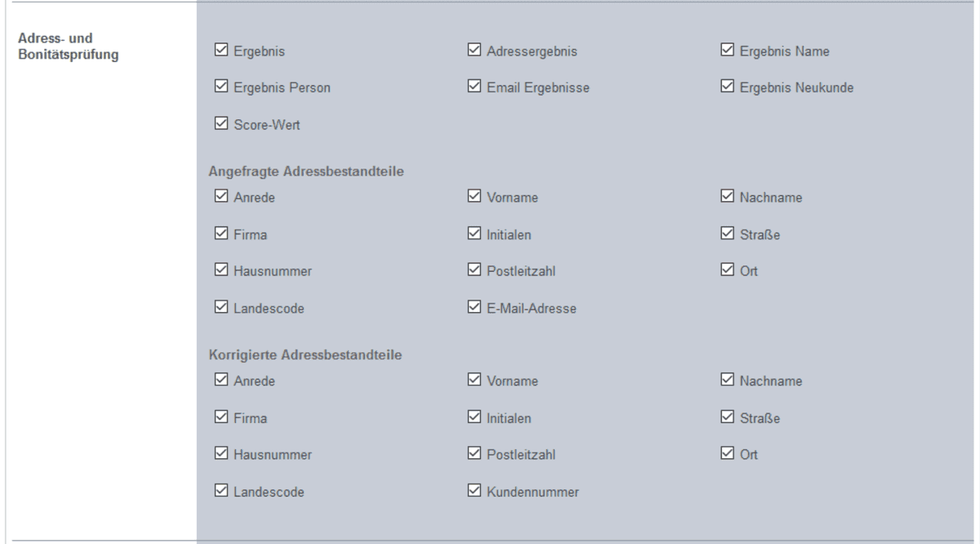Disable Hausnummer under Korrigierte Adressbestandteile
The height and width of the screenshot is (544, 980).
(x=220, y=454)
